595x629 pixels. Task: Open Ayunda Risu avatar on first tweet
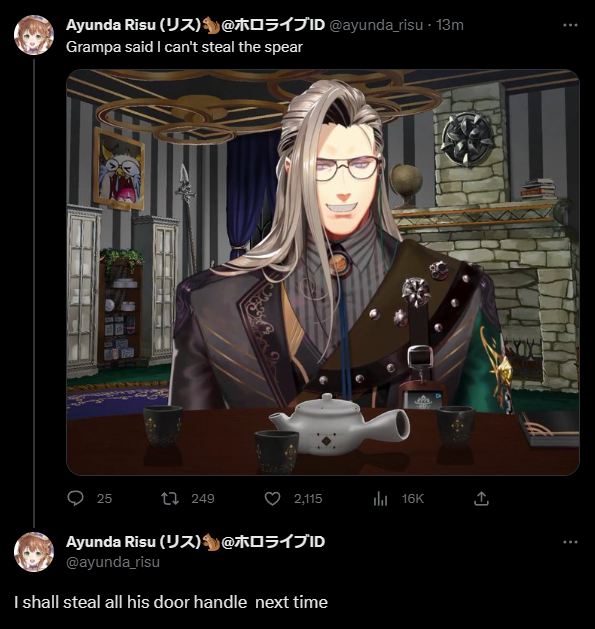(x=34, y=35)
